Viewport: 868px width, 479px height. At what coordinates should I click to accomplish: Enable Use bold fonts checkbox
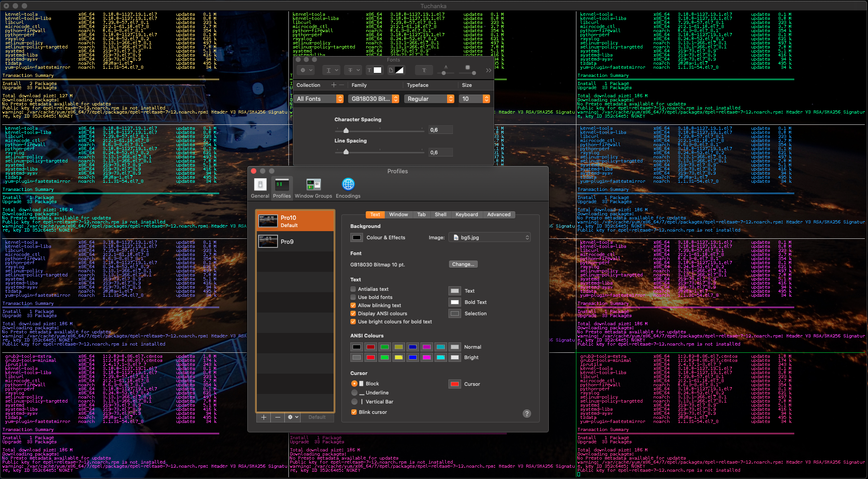pos(353,297)
